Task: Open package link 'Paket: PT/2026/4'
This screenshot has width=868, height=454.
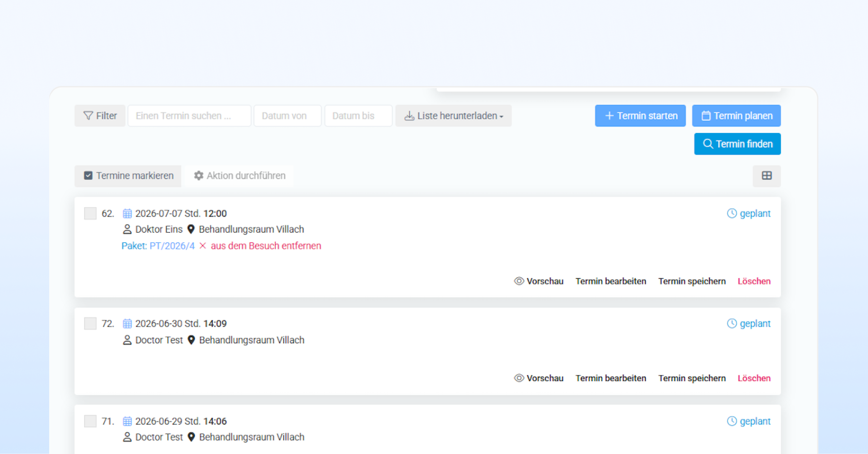Action: (x=158, y=246)
